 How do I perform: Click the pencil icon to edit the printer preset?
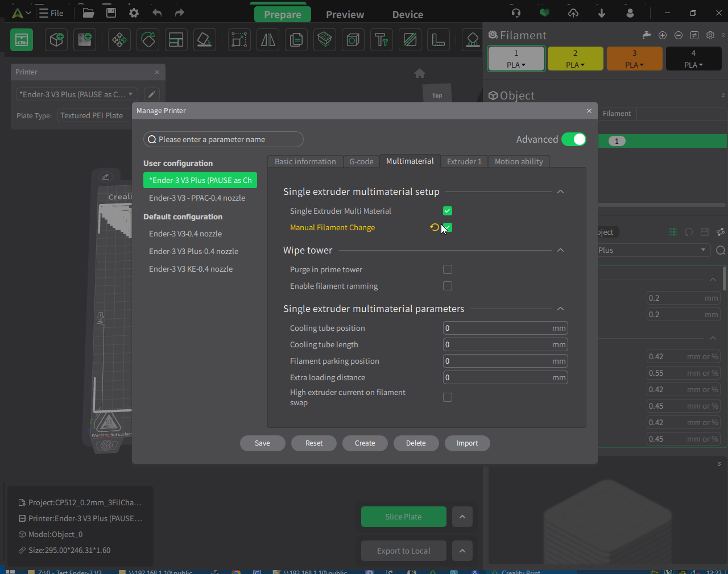(x=151, y=94)
